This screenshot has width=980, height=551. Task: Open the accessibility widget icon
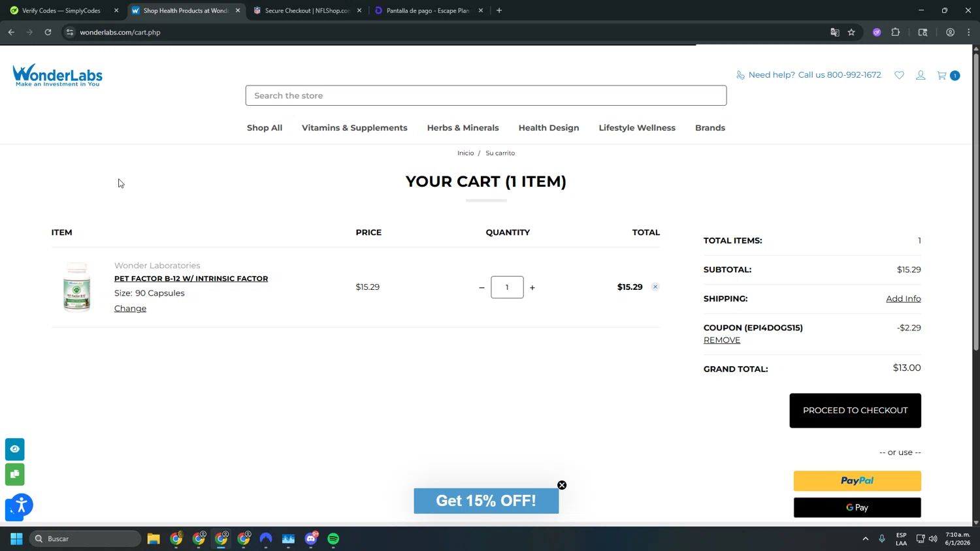[x=22, y=505]
